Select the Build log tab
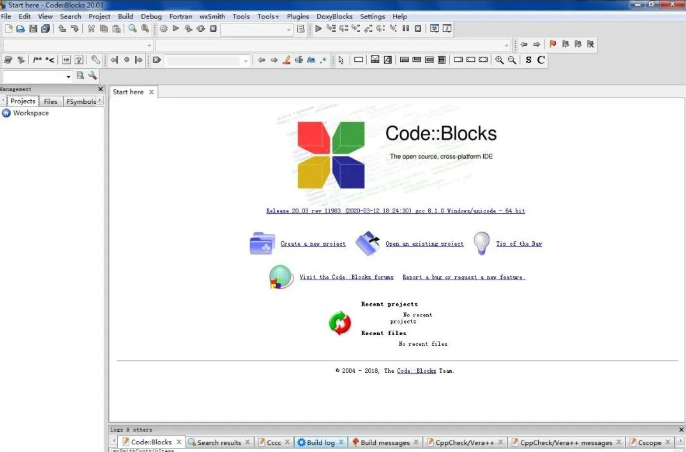This screenshot has height=452, width=686. click(x=320, y=442)
